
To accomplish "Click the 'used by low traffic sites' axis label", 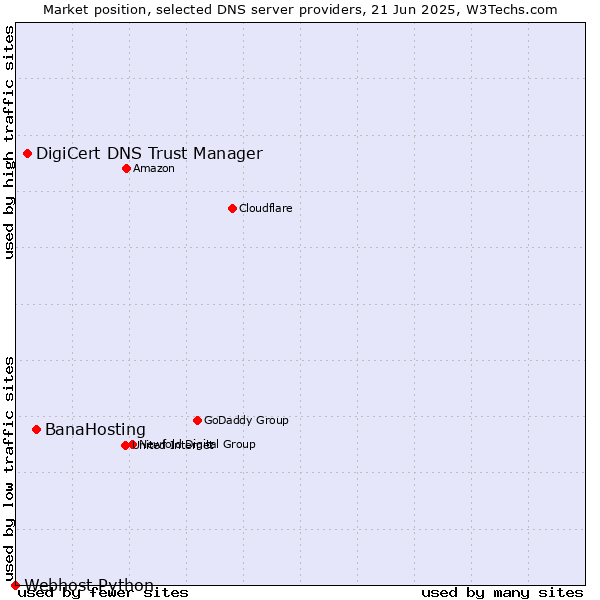I will pyautogui.click(x=9, y=469).
